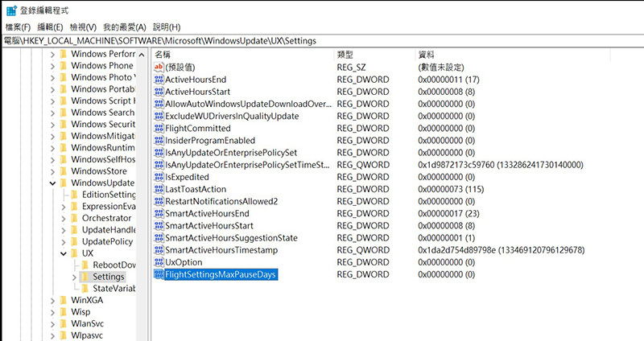Click the UX folder icon in tree
Screen dimensions: 644x341
coord(74,253)
